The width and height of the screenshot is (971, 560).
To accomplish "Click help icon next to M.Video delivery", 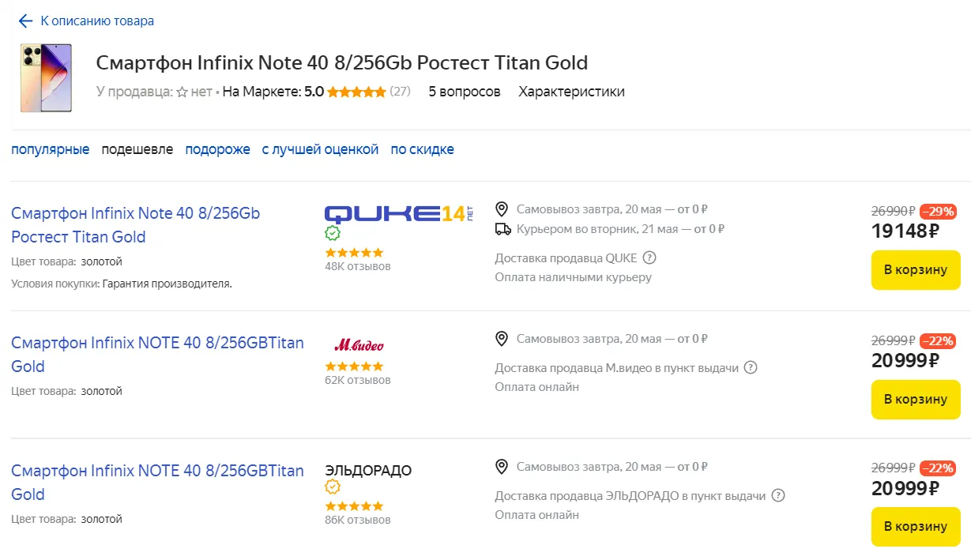I will click(x=751, y=367).
